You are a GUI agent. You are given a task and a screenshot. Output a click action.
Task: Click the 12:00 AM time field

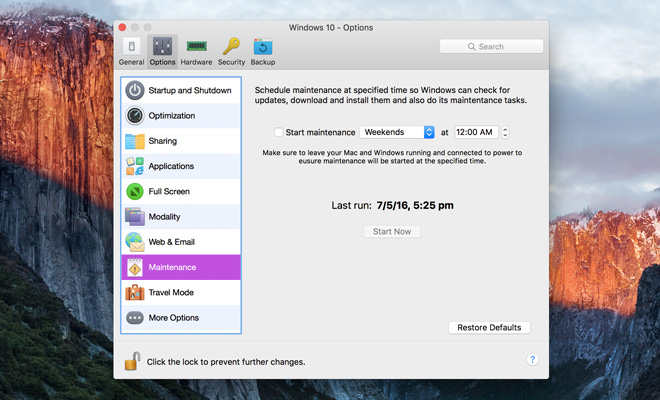[x=475, y=132]
